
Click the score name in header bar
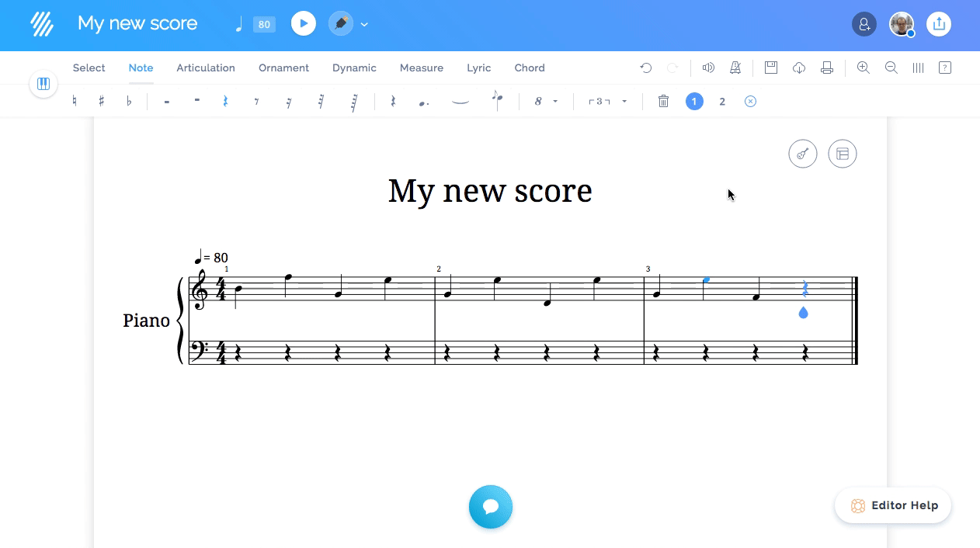(x=137, y=23)
